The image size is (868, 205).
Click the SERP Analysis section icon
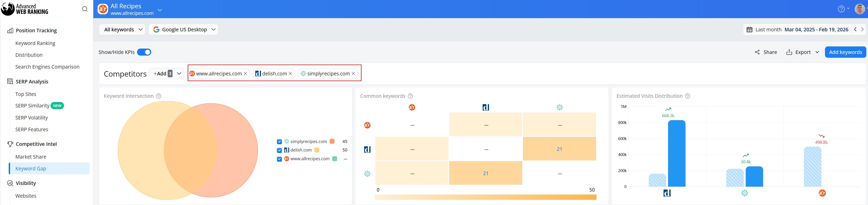click(x=10, y=81)
